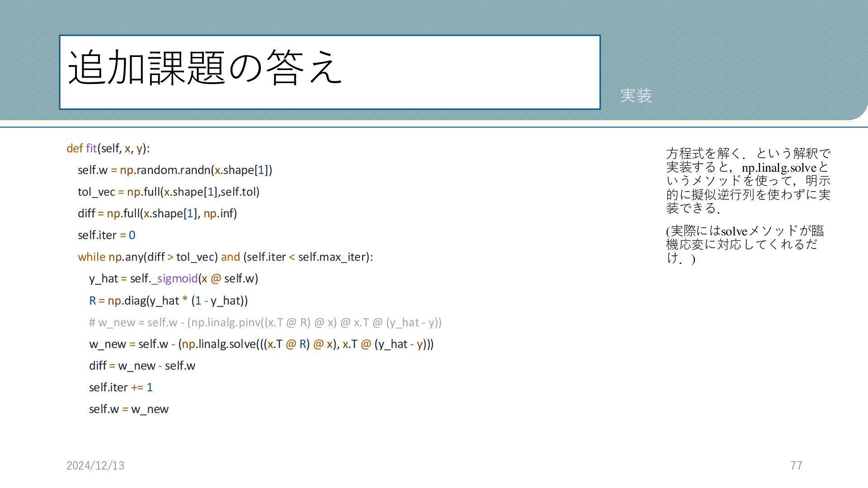Click the while loop condition line
The height and width of the screenshot is (488, 868).
225,257
